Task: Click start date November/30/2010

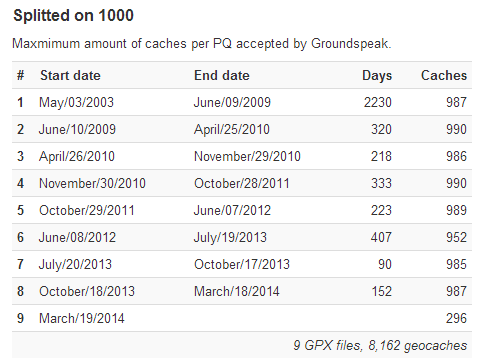Action: (92, 183)
